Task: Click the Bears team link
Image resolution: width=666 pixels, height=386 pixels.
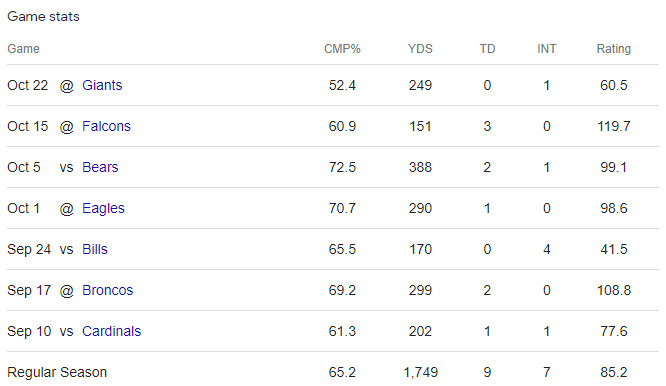Action: pyautogui.click(x=100, y=167)
